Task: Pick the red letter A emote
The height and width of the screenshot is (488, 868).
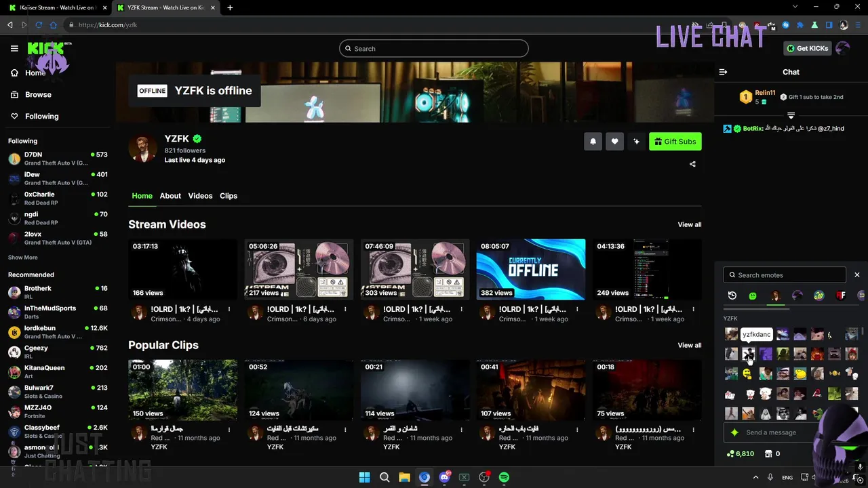Action: 817,393
